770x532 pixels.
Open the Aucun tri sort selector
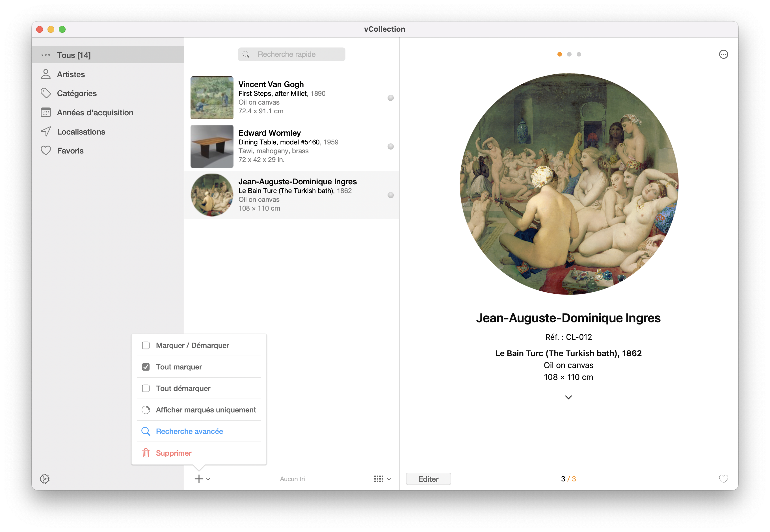click(x=292, y=479)
